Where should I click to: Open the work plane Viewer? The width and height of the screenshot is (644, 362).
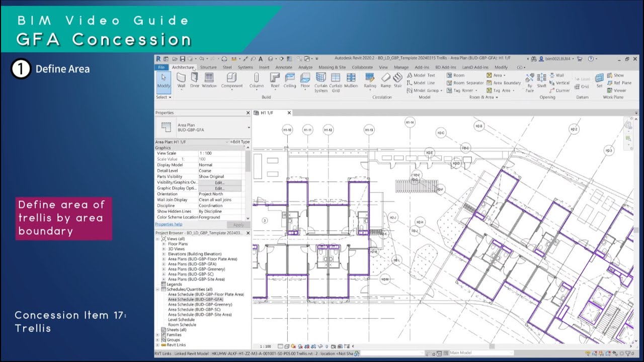[616, 90]
